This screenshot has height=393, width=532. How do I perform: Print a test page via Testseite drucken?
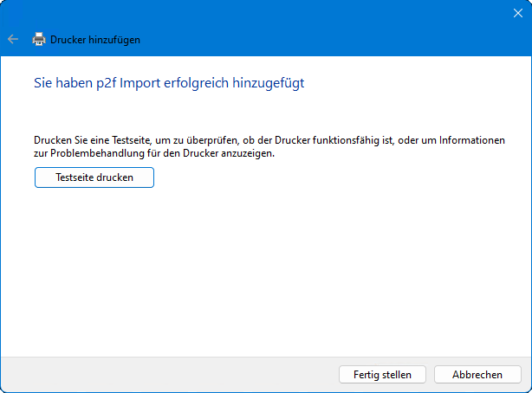(x=94, y=177)
